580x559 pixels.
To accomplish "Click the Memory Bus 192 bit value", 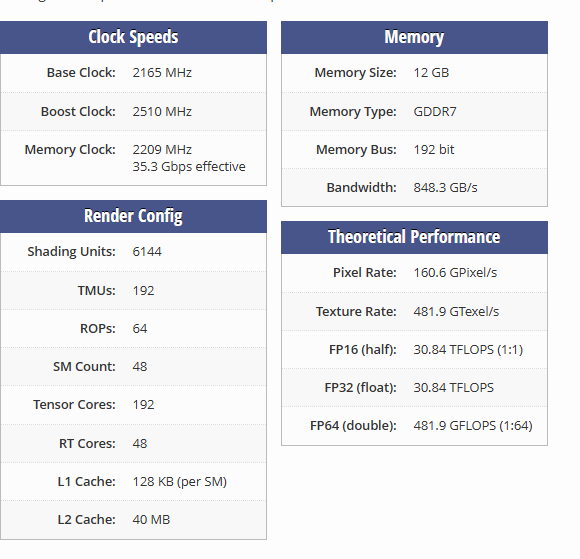I will (434, 149).
